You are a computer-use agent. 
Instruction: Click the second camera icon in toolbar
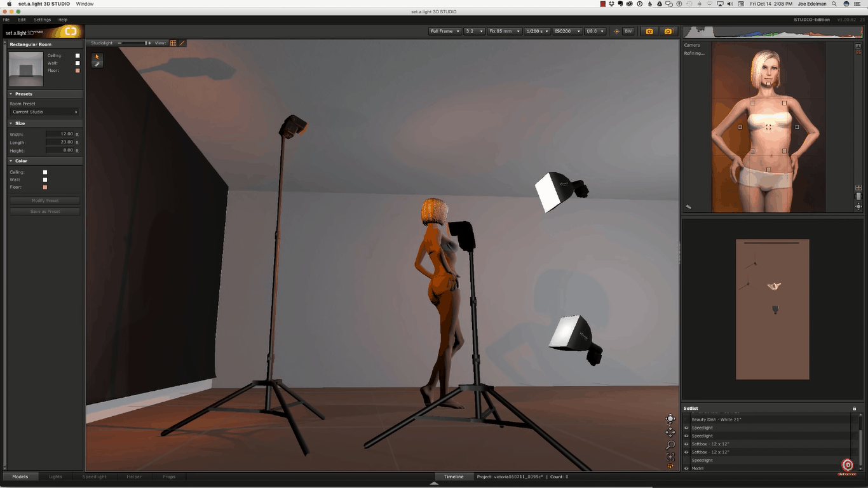click(x=668, y=31)
